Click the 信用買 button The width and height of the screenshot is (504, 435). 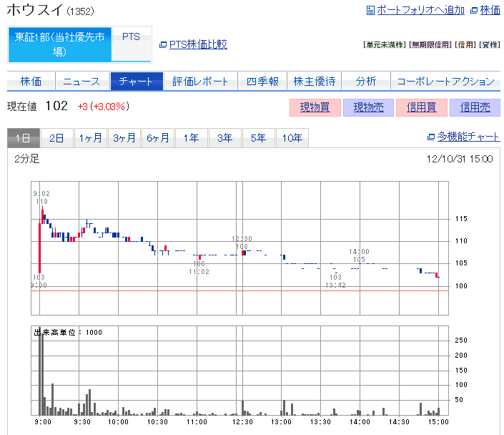click(421, 107)
